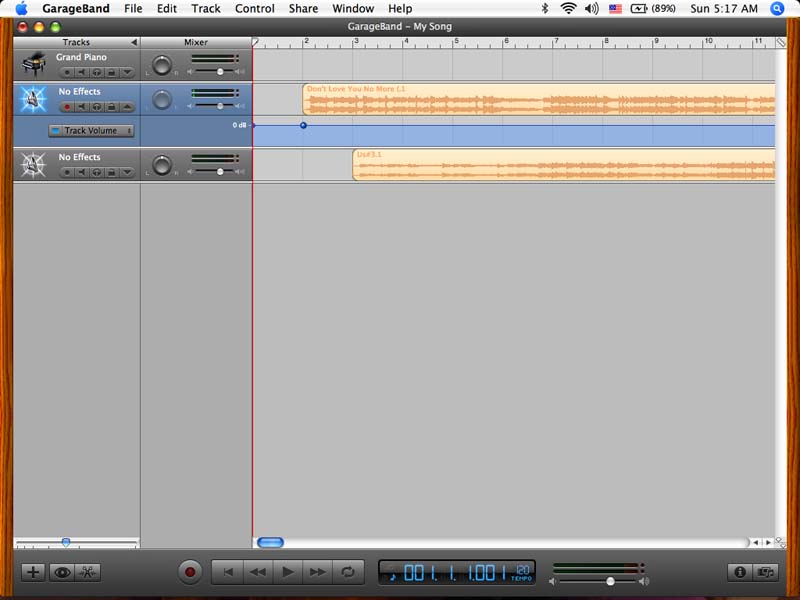The height and width of the screenshot is (600, 800).
Task: Click the master volume slider
Action: pyautogui.click(x=597, y=581)
